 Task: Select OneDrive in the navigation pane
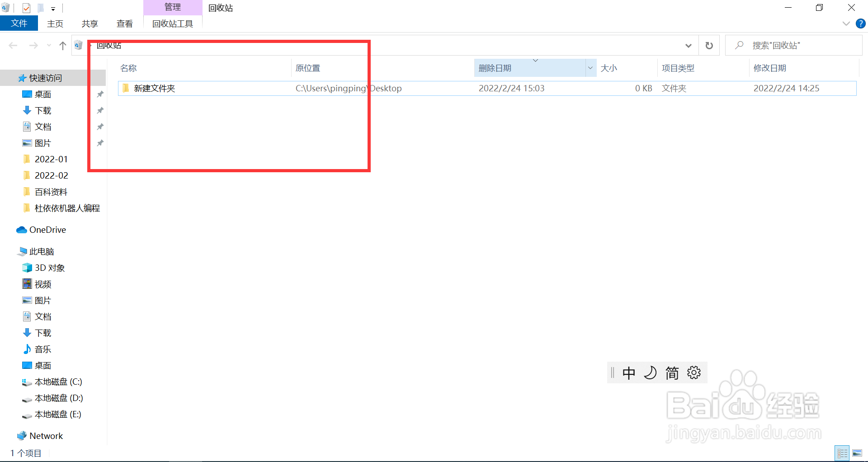(47, 230)
